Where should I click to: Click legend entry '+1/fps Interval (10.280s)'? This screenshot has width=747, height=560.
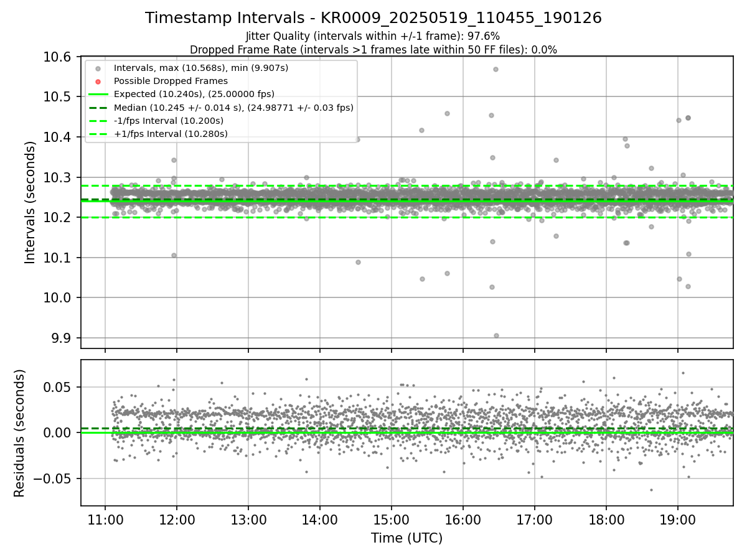171,134
